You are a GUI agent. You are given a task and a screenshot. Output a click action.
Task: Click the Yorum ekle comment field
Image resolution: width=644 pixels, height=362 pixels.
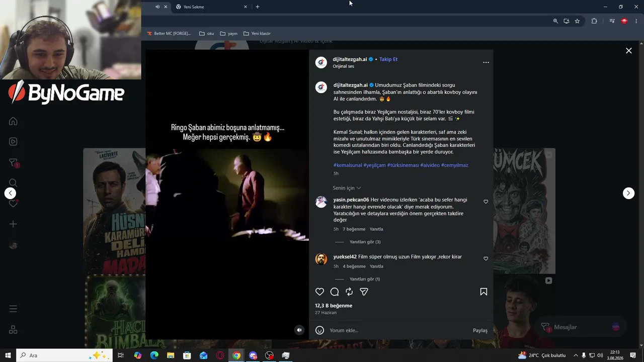coord(397,330)
